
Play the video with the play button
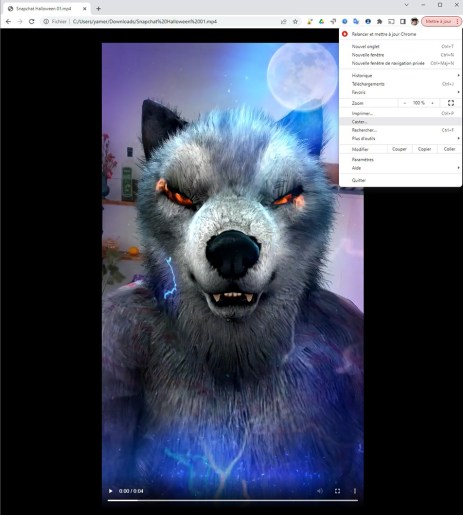[x=111, y=491]
